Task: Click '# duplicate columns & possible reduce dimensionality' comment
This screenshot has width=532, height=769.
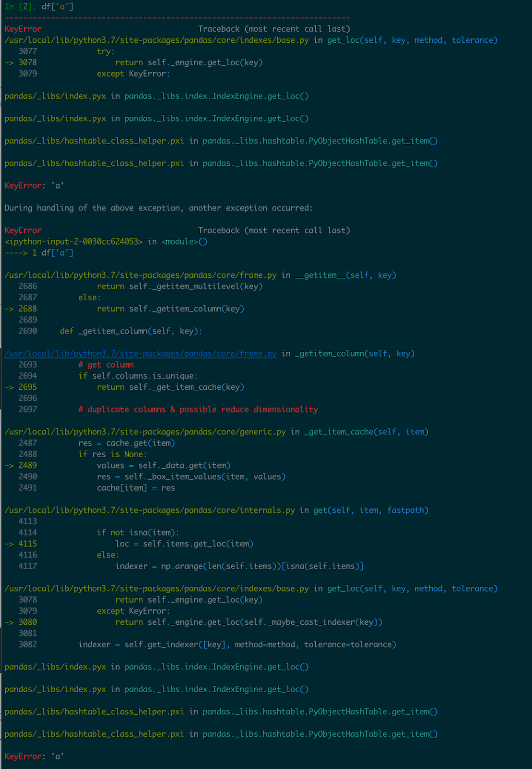Action: tap(198, 409)
